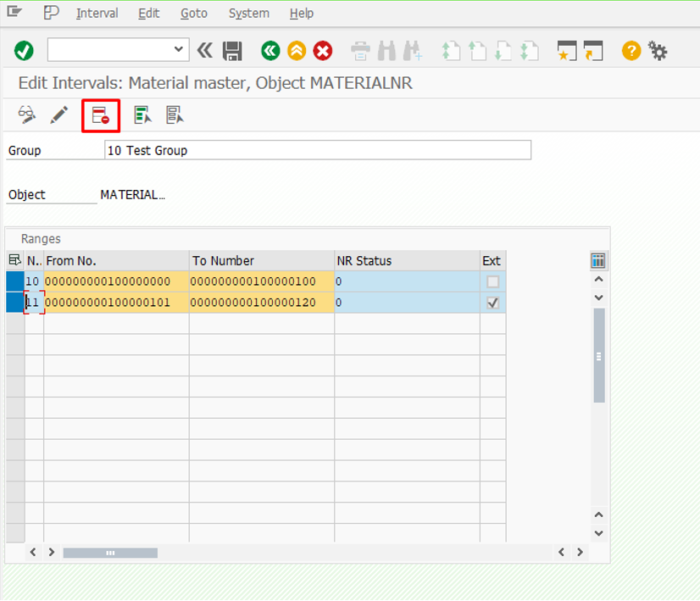Click the Group text field
This screenshot has height=601, width=700.
(318, 150)
